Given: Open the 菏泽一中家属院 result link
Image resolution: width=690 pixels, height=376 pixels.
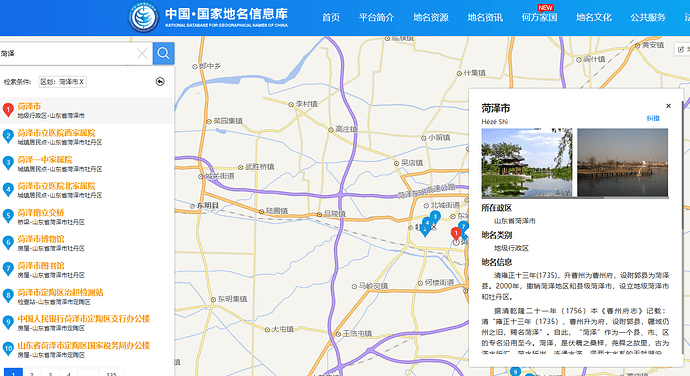Looking at the screenshot, I should pyautogui.click(x=45, y=159).
